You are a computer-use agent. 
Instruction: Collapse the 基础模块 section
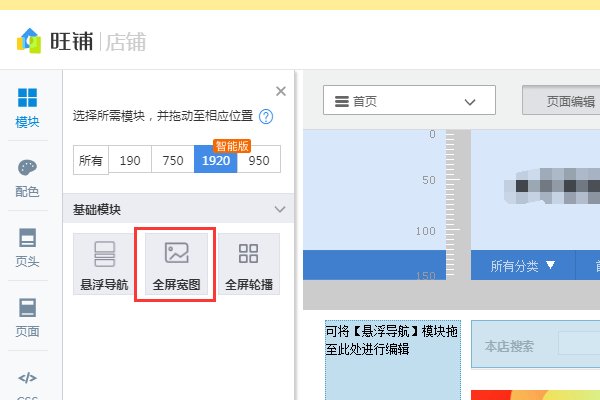pyautogui.click(x=280, y=209)
